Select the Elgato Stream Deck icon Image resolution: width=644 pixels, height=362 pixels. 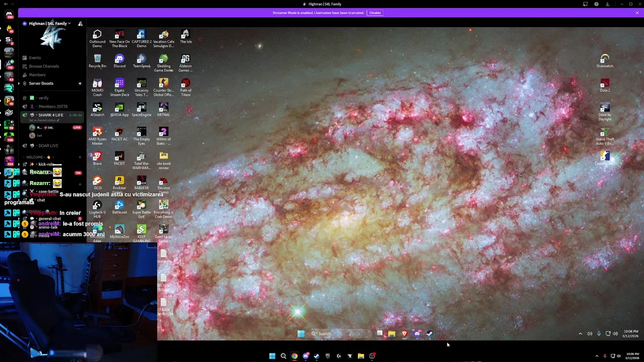coord(119,87)
